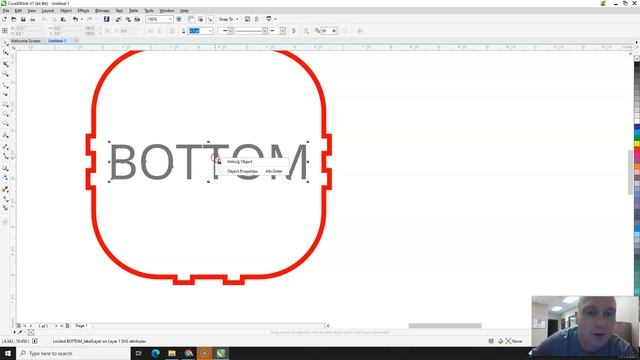Choose the Polygon tool
Screen dimensions: 640x360
click(x=5, y=124)
